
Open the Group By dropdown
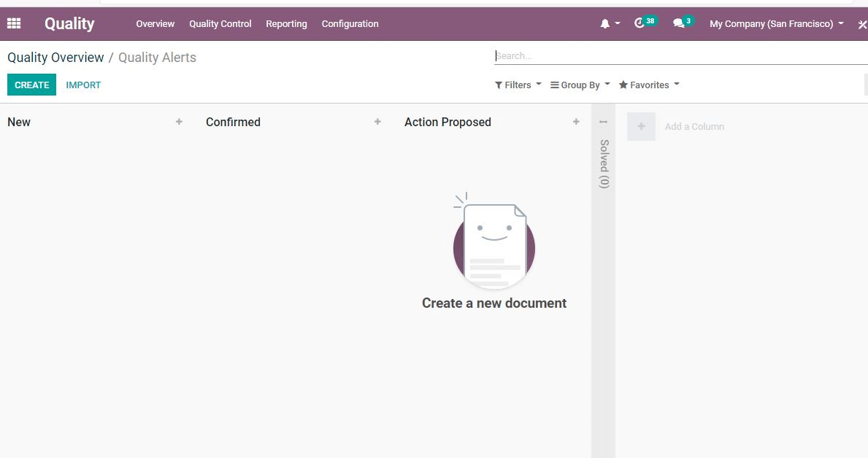click(x=580, y=85)
